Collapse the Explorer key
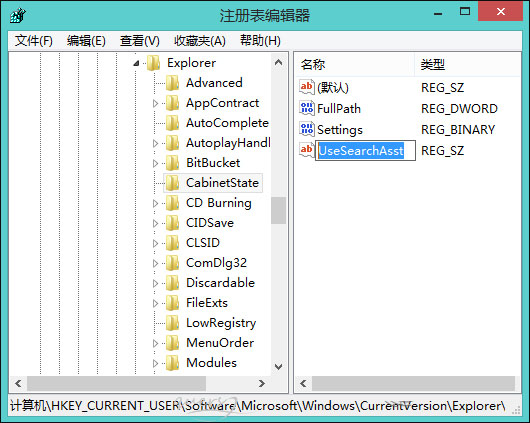The image size is (530, 423). [136, 63]
